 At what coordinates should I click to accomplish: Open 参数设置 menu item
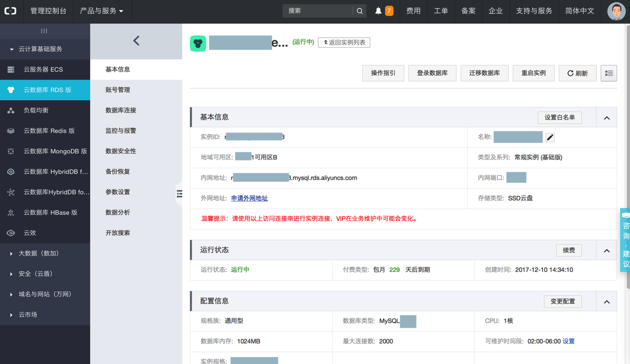point(136,192)
